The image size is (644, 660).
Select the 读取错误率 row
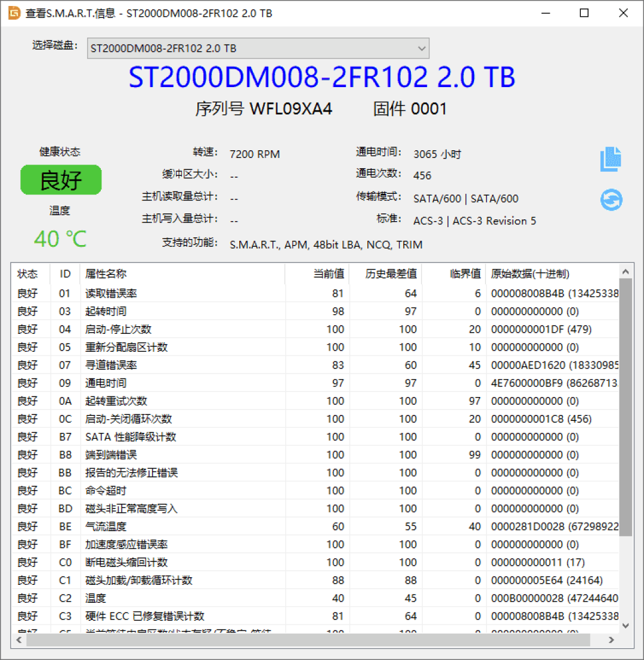coord(315,293)
